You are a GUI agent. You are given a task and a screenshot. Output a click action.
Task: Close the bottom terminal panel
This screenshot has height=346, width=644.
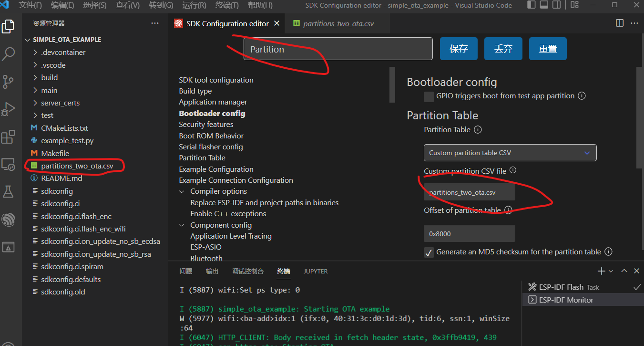[636, 271]
